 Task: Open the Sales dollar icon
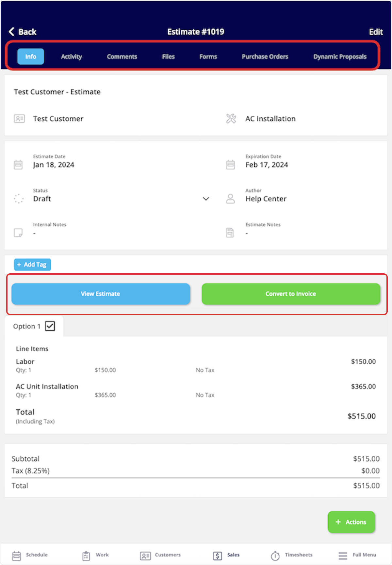[218, 556]
